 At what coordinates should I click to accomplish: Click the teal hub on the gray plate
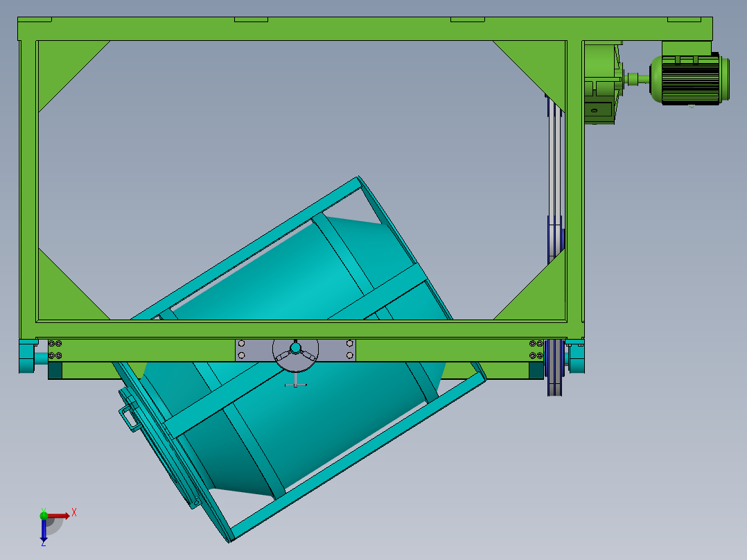[295, 349]
